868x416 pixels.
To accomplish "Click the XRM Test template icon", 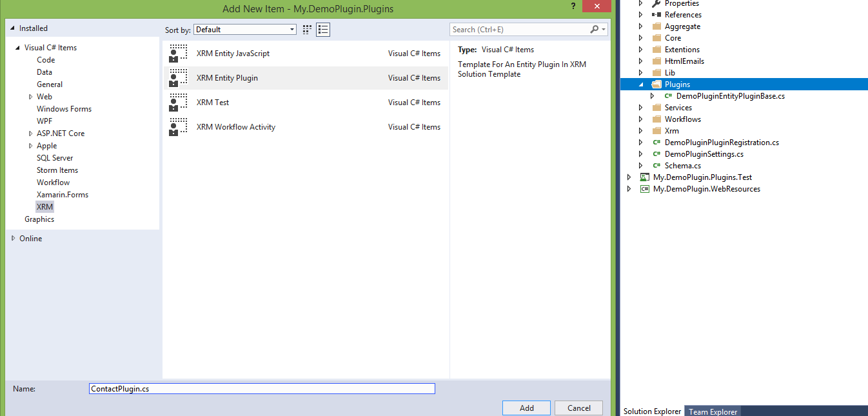I will click(x=178, y=103).
